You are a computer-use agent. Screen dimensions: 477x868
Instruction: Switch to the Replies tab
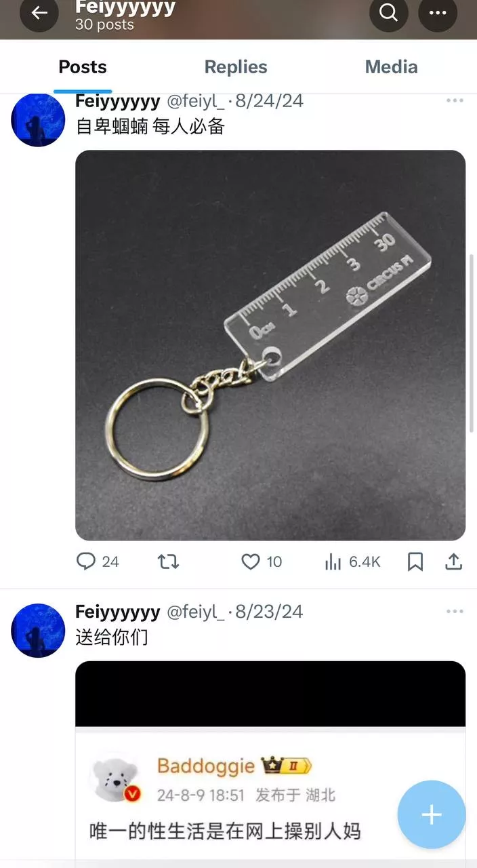click(x=236, y=67)
